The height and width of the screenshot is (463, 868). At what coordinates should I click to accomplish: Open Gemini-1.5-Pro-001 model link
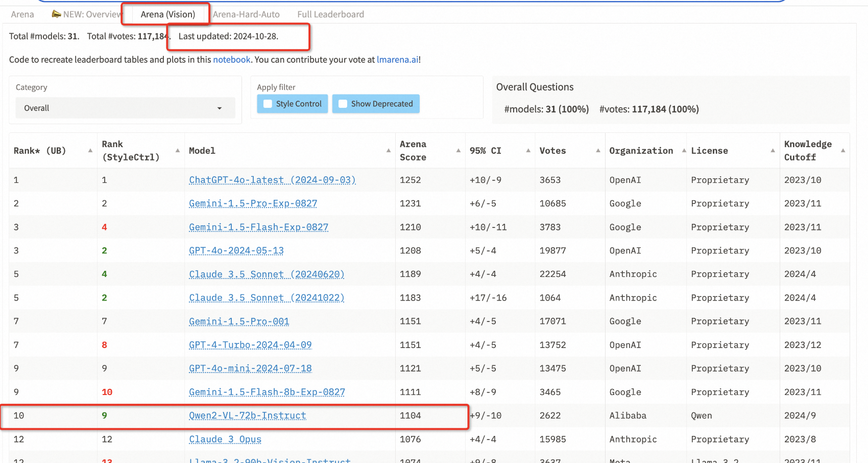tap(239, 321)
